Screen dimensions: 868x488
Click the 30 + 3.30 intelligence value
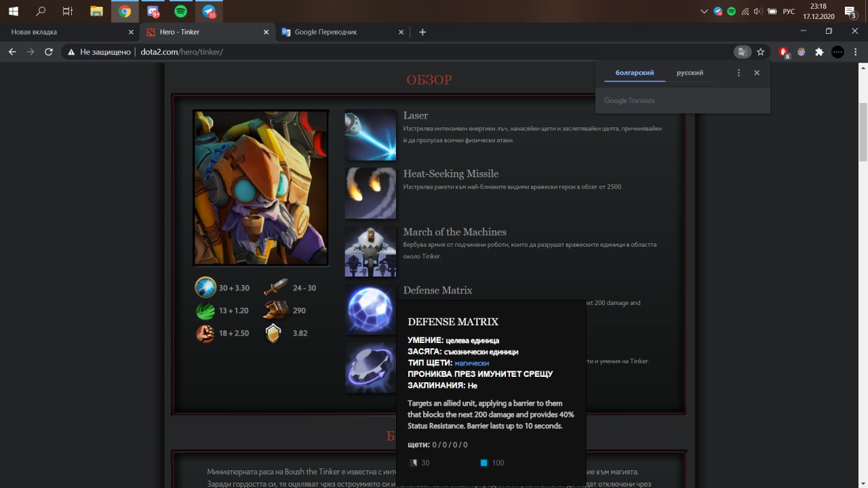point(234,288)
